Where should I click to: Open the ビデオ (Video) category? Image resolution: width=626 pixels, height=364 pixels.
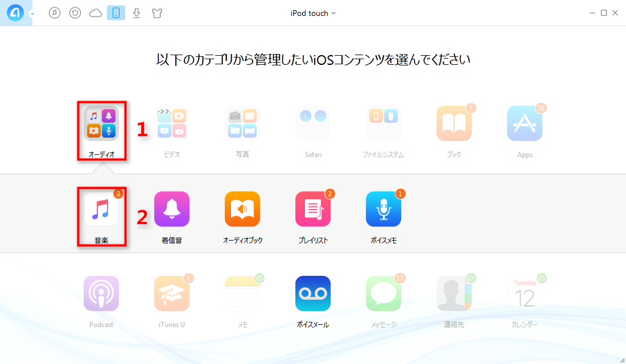point(172,124)
